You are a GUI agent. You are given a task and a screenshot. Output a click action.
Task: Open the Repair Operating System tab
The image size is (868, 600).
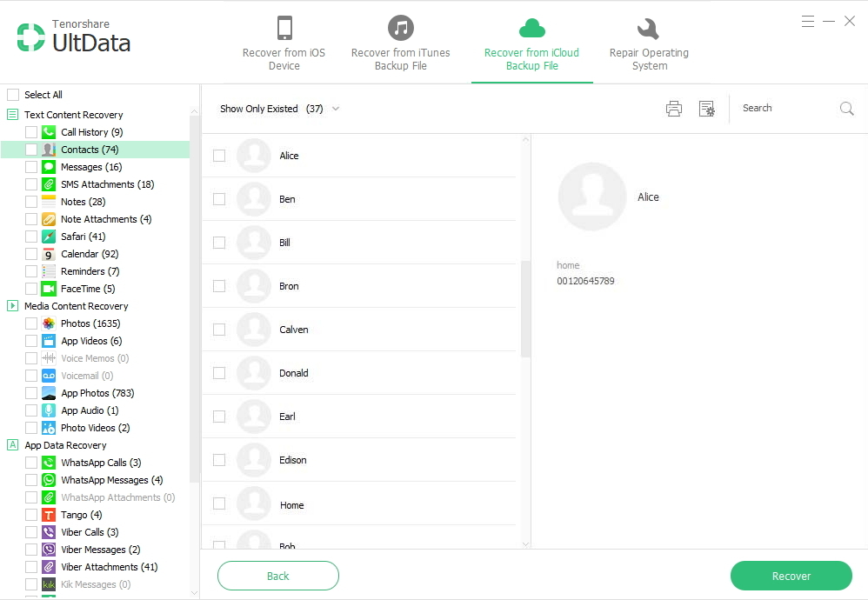click(649, 43)
